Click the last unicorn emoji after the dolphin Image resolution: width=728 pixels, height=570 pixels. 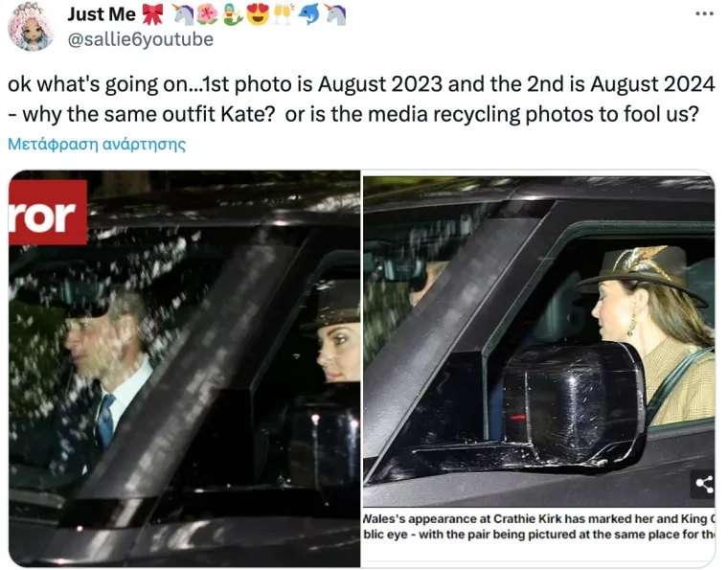(x=335, y=15)
